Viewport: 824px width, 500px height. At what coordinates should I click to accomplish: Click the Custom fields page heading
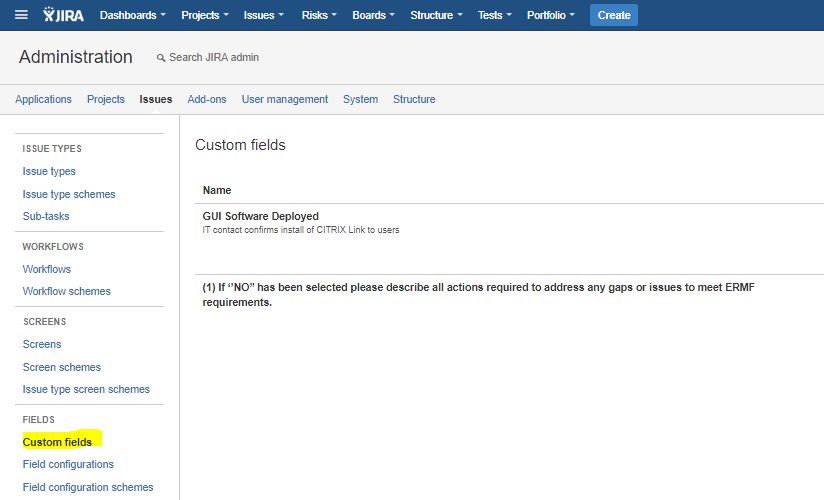[x=240, y=145]
